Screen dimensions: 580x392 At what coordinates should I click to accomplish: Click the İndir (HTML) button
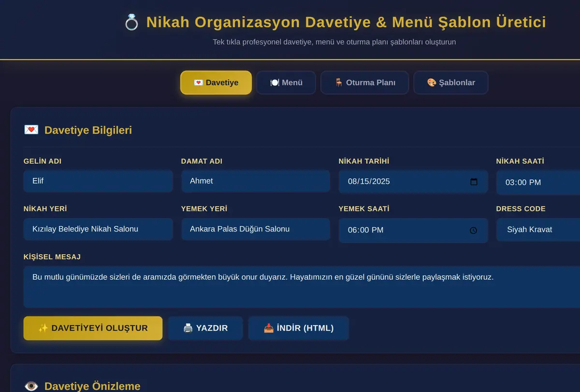299,328
